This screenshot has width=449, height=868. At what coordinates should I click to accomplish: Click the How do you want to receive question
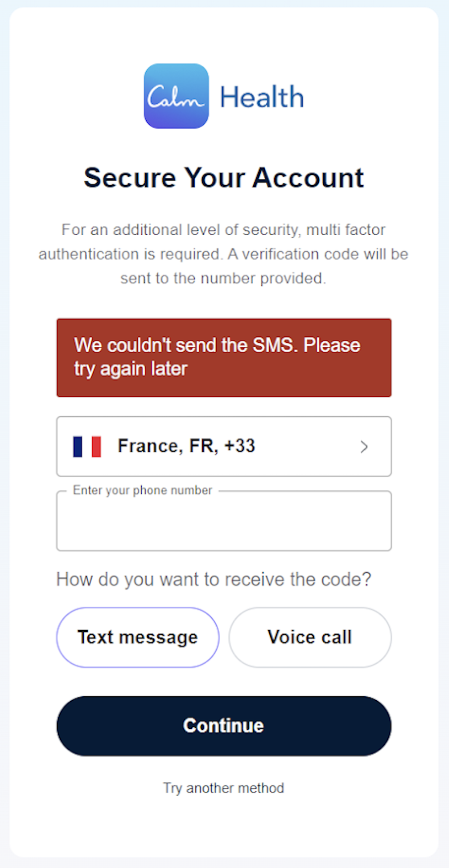point(213,579)
